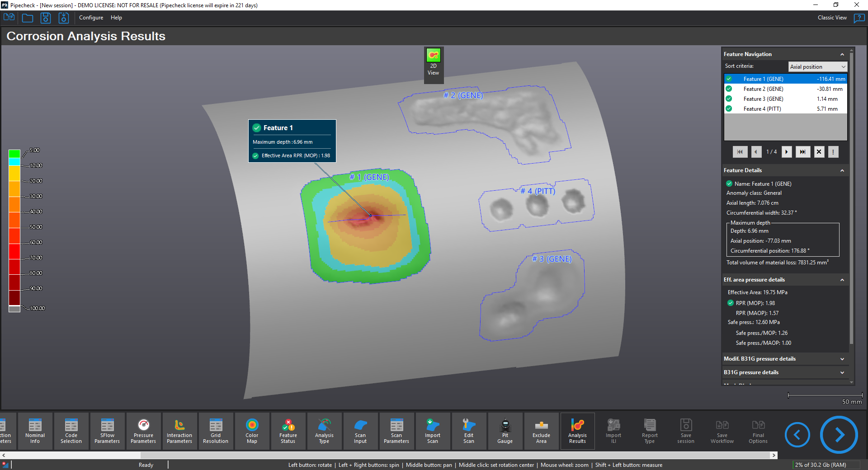The width and height of the screenshot is (868, 470).
Task: Click the green swatch on color scale
Action: [x=14, y=154]
